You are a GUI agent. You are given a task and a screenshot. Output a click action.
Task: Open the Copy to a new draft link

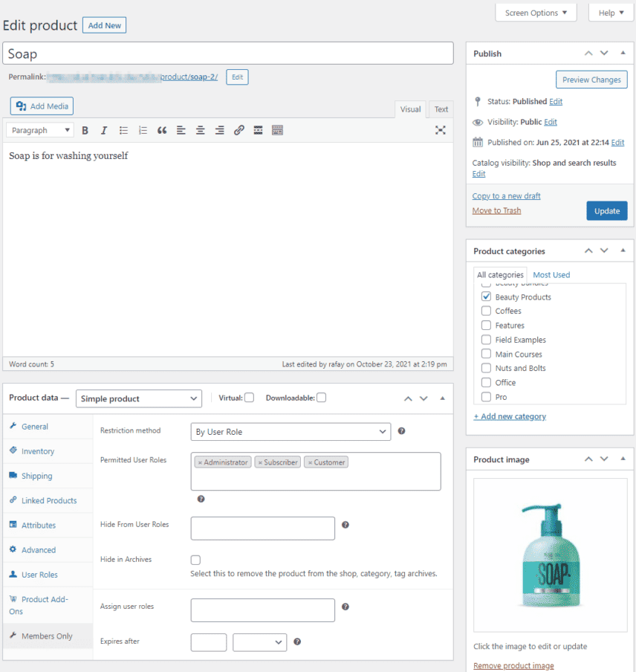506,196
